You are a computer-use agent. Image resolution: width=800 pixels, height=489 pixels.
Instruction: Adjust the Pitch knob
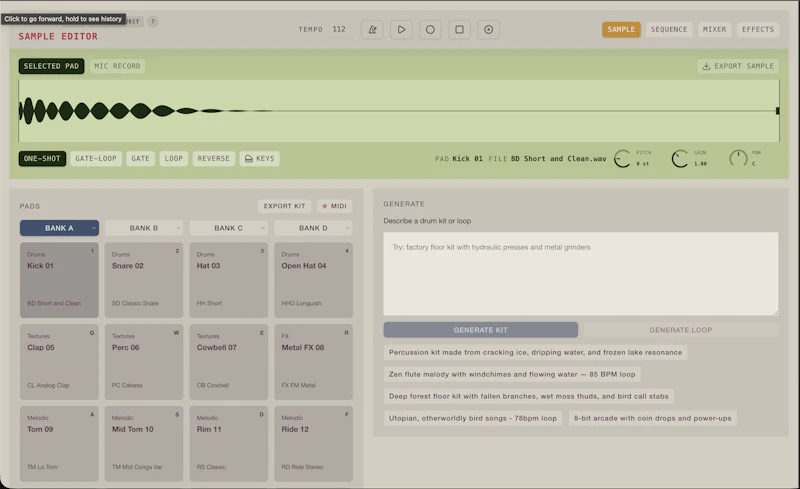point(622,159)
